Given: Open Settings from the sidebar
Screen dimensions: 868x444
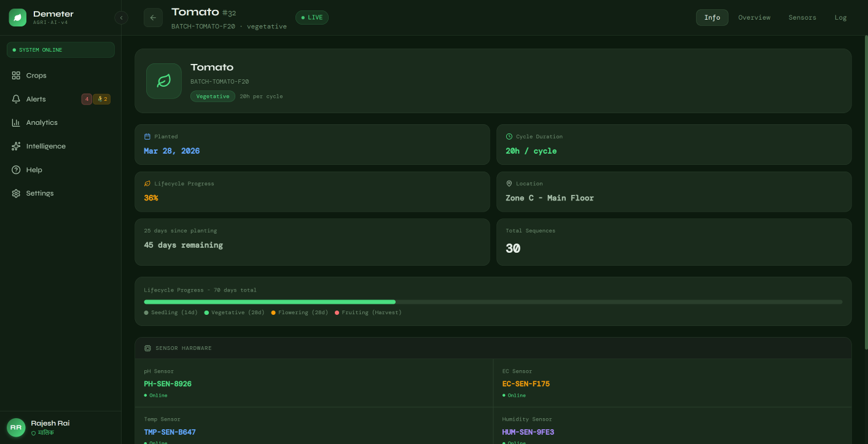Looking at the screenshot, I should [x=61, y=193].
